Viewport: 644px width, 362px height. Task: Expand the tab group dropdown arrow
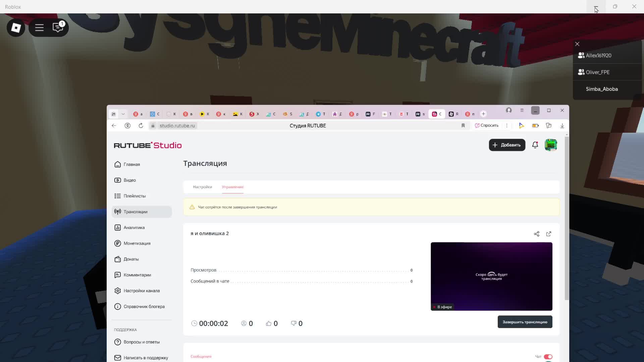tap(123, 114)
